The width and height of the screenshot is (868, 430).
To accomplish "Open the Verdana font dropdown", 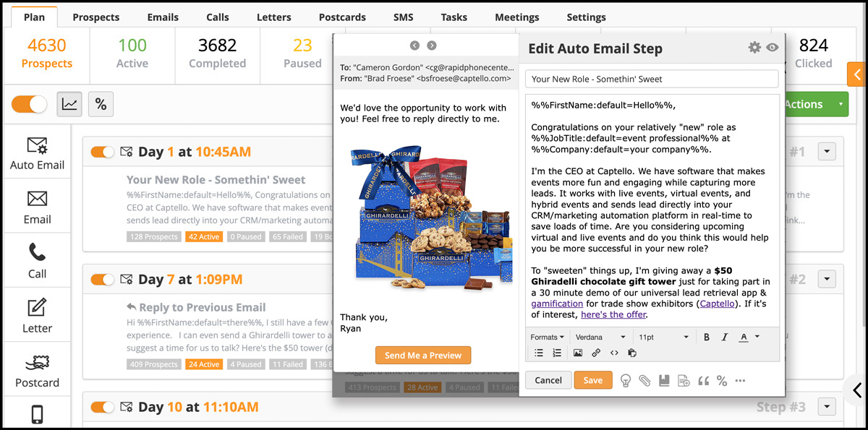I will click(600, 337).
